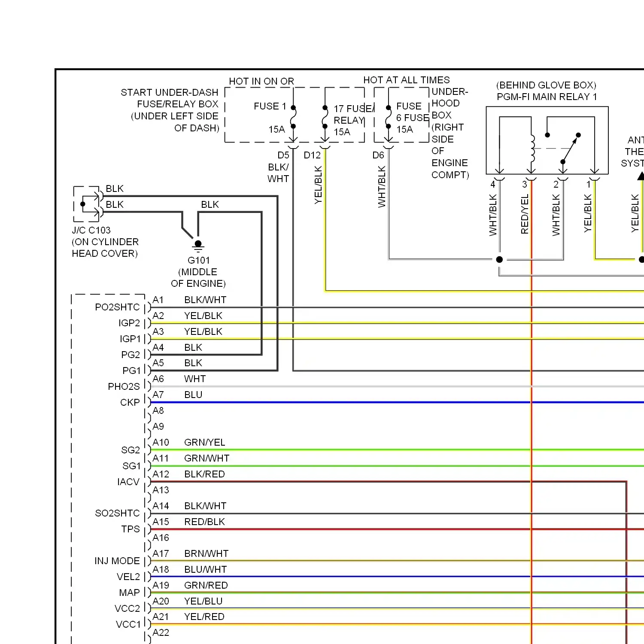Select the BLU/WHT wire color label
The image size is (644, 644).
[x=206, y=569]
